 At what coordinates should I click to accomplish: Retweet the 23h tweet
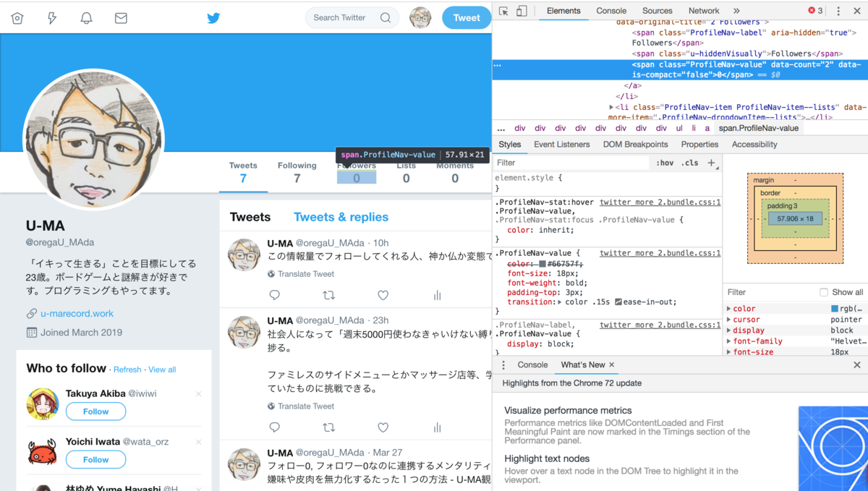(x=328, y=427)
